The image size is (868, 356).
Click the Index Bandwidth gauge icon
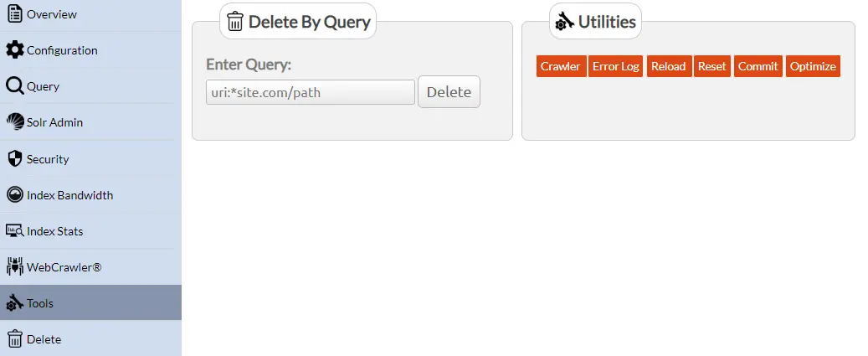(14, 195)
